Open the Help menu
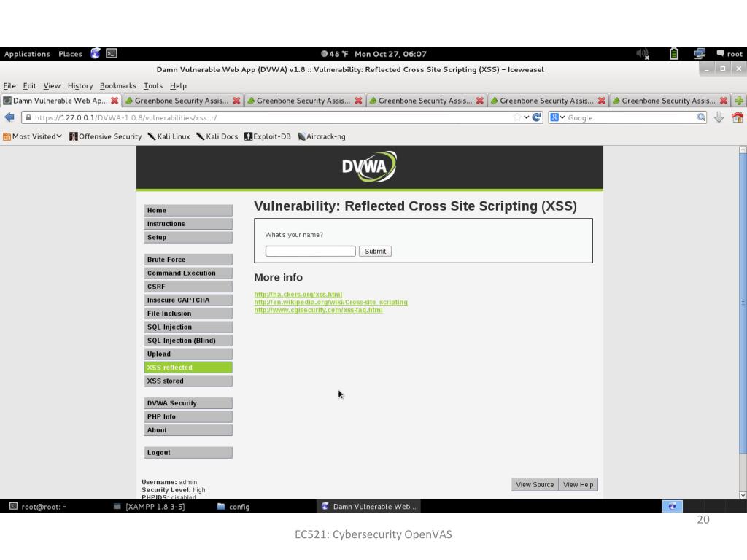Screen dimensions: 747x560 [178, 86]
